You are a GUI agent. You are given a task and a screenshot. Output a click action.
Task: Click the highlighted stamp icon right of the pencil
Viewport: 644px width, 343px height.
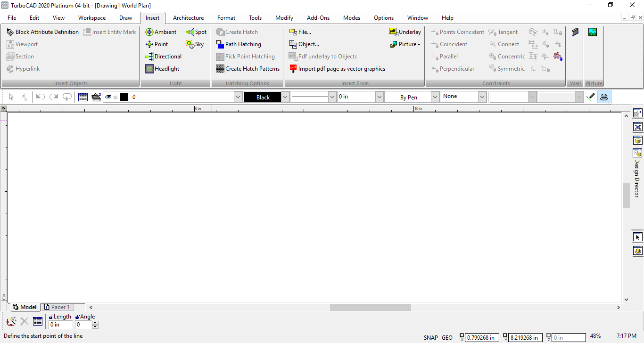point(604,97)
